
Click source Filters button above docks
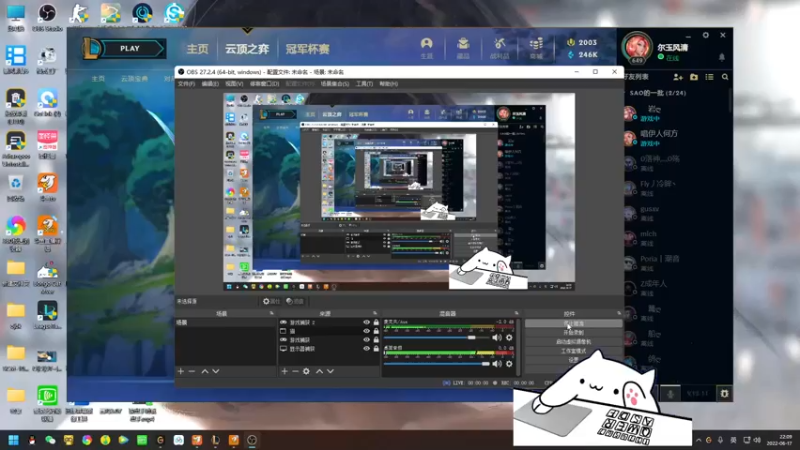point(295,302)
